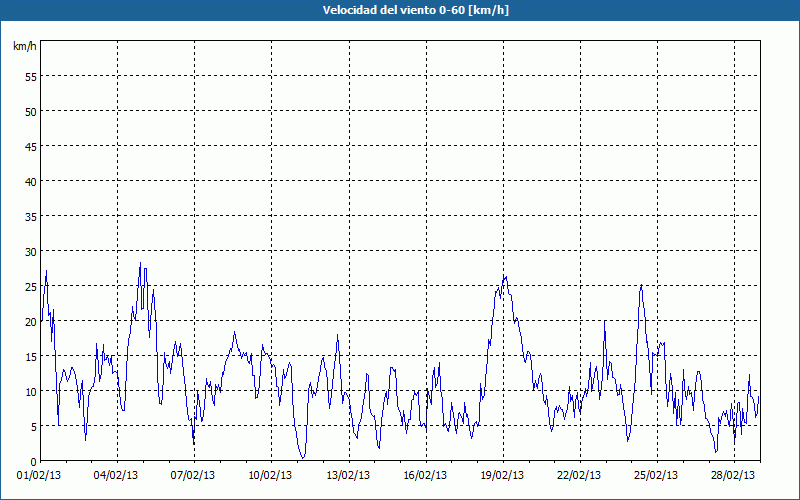Select the y-axis value 5
The image size is (800, 500).
tap(34, 427)
